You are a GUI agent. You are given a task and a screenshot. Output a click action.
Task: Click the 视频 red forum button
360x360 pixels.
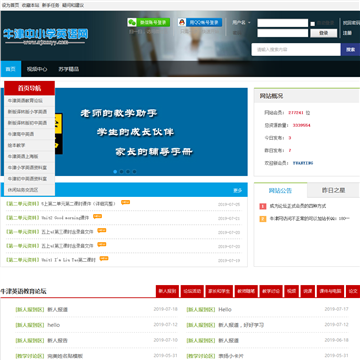pos(291,291)
